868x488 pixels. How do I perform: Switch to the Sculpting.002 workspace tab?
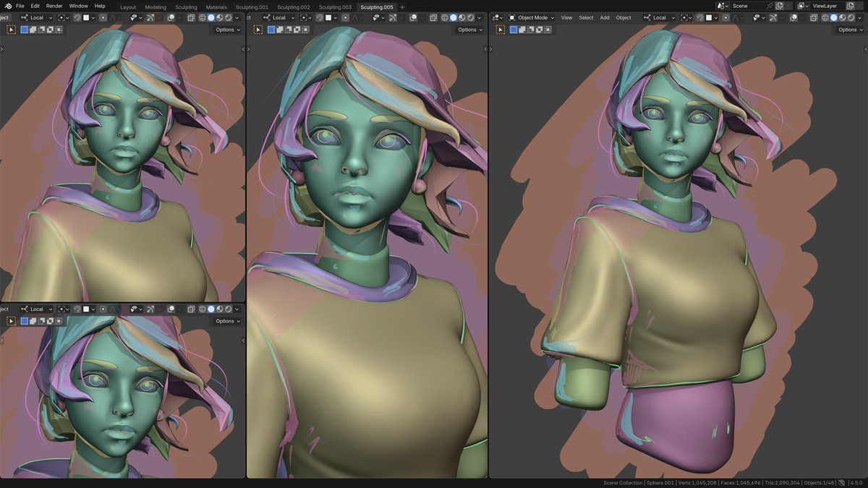click(x=294, y=7)
